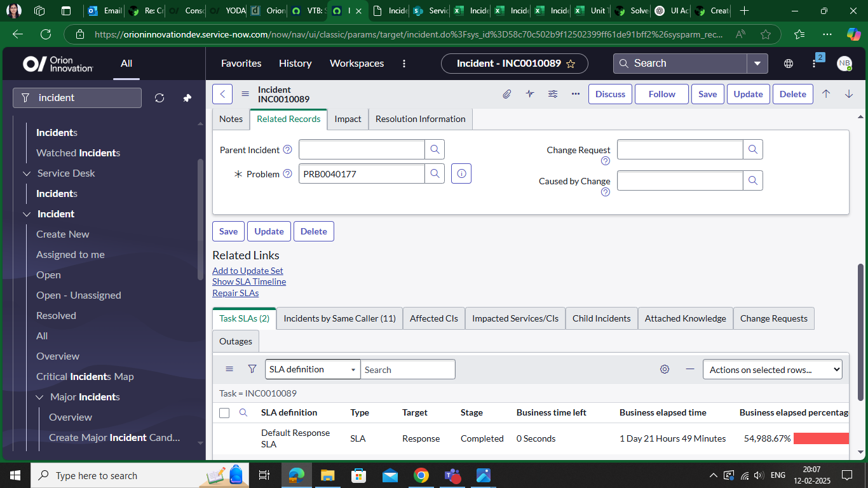Open the History menu
The height and width of the screenshot is (488, 868).
(295, 64)
